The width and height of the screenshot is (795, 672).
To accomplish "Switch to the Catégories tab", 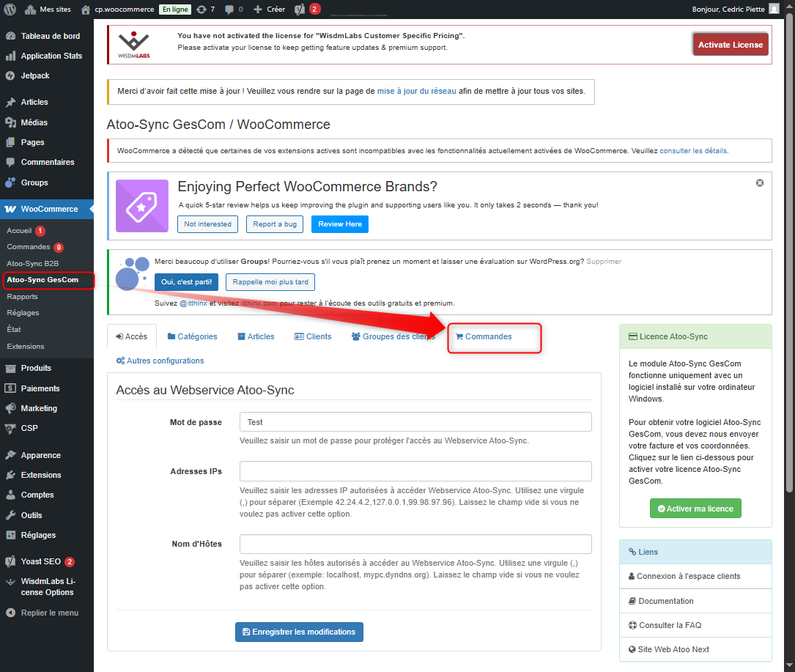I will pyautogui.click(x=192, y=337).
